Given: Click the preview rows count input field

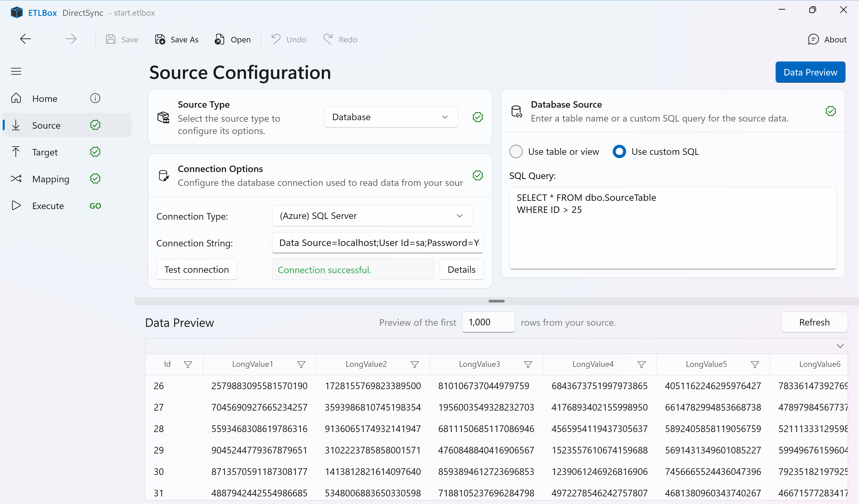Looking at the screenshot, I should [x=488, y=322].
